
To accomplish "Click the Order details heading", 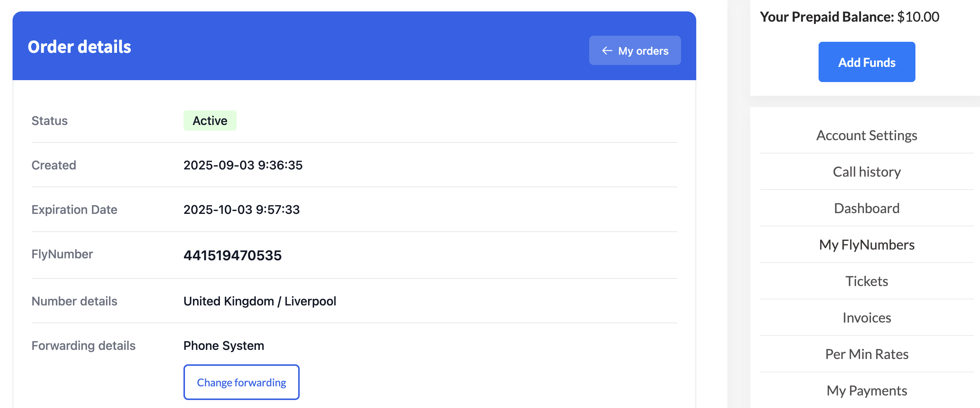I will [x=79, y=47].
